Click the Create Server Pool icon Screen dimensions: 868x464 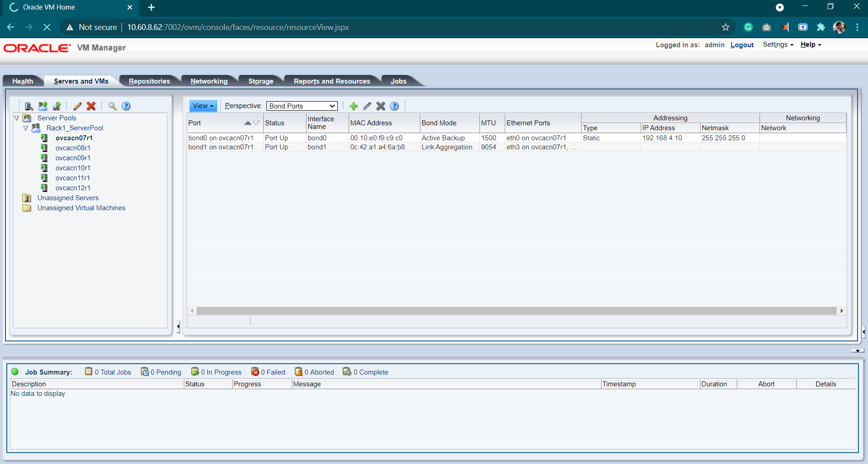point(43,106)
